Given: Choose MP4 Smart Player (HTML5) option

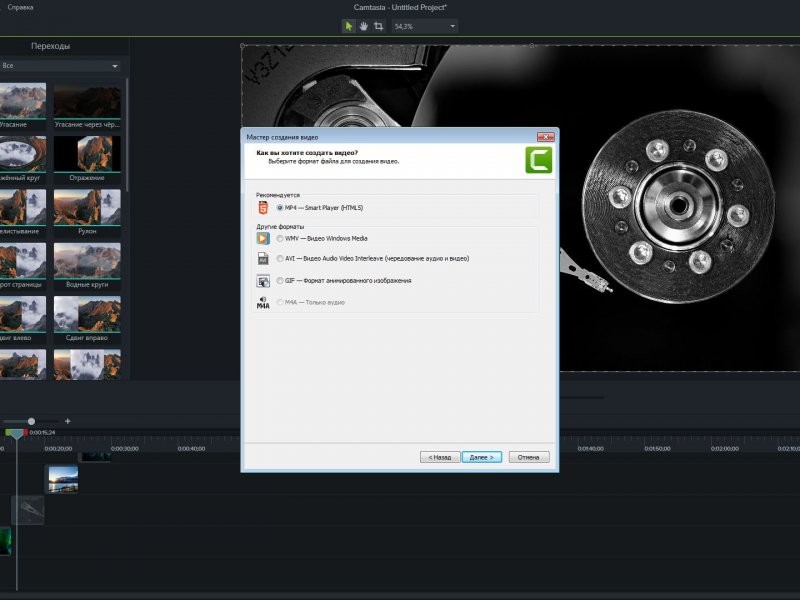Looking at the screenshot, I should point(320,208).
